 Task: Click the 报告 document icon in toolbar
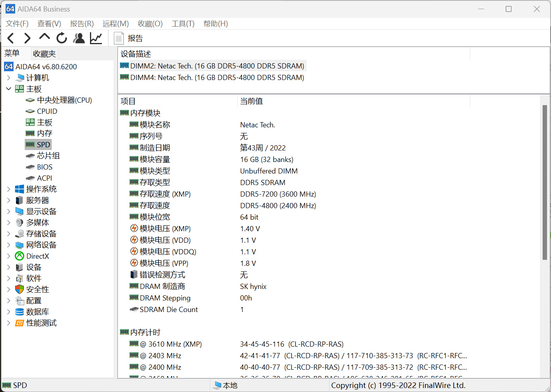[x=119, y=38]
